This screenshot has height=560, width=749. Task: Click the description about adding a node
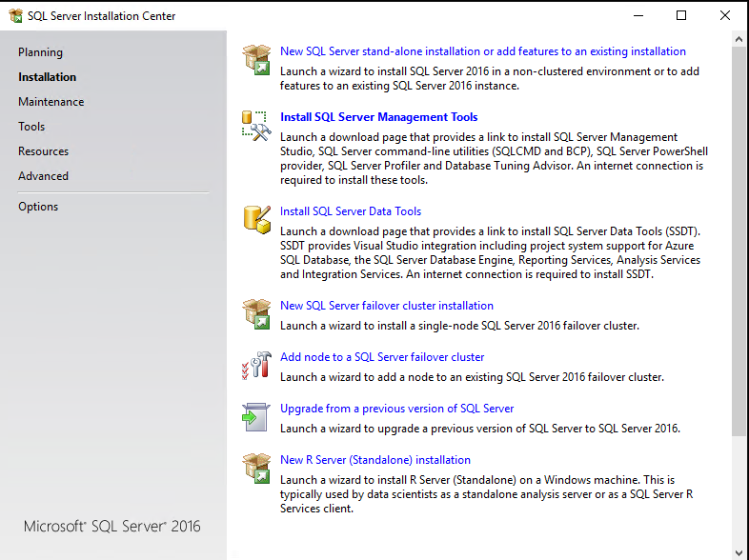click(x=472, y=377)
